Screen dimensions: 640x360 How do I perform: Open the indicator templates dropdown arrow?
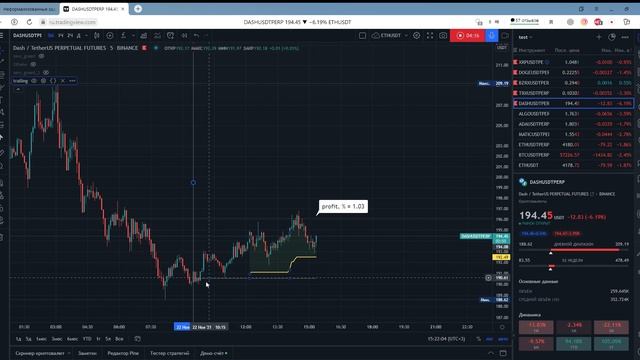pyautogui.click(x=133, y=36)
